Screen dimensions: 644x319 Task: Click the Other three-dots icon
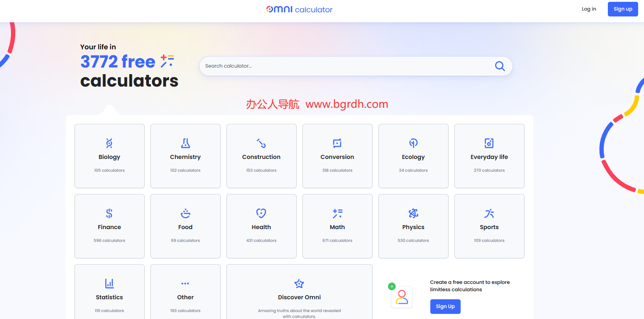tap(185, 284)
